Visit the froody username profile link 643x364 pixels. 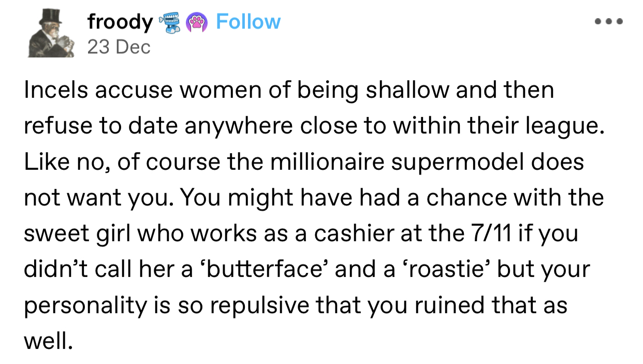click(x=120, y=22)
